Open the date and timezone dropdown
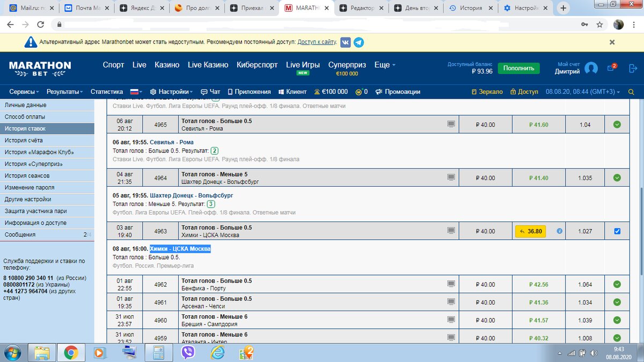The width and height of the screenshot is (644, 362). [x=583, y=92]
